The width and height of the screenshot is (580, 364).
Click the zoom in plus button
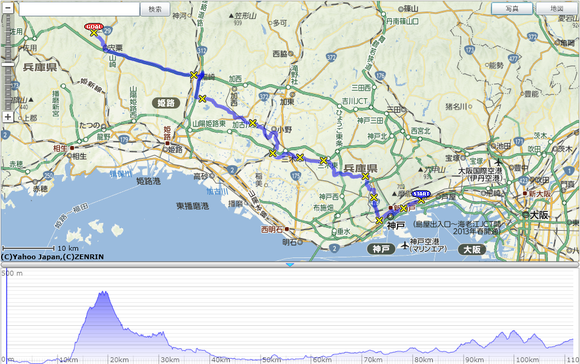point(8,117)
